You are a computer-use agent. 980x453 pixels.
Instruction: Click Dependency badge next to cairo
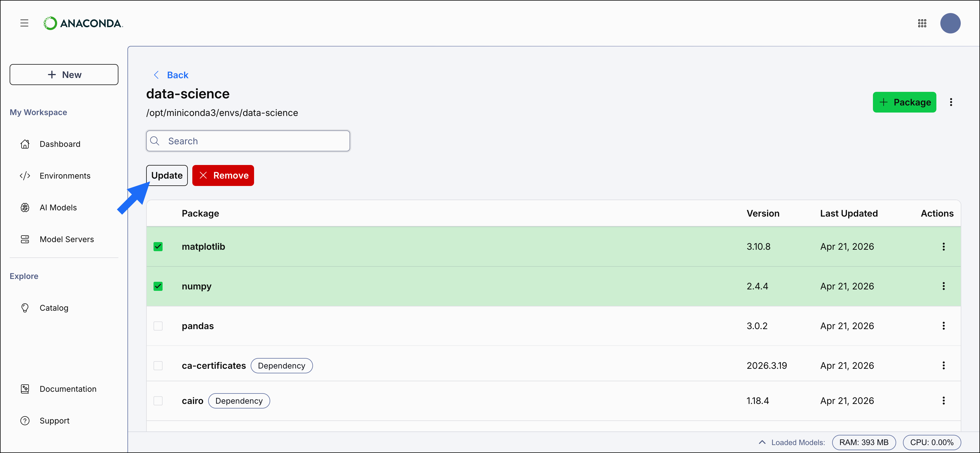(239, 401)
